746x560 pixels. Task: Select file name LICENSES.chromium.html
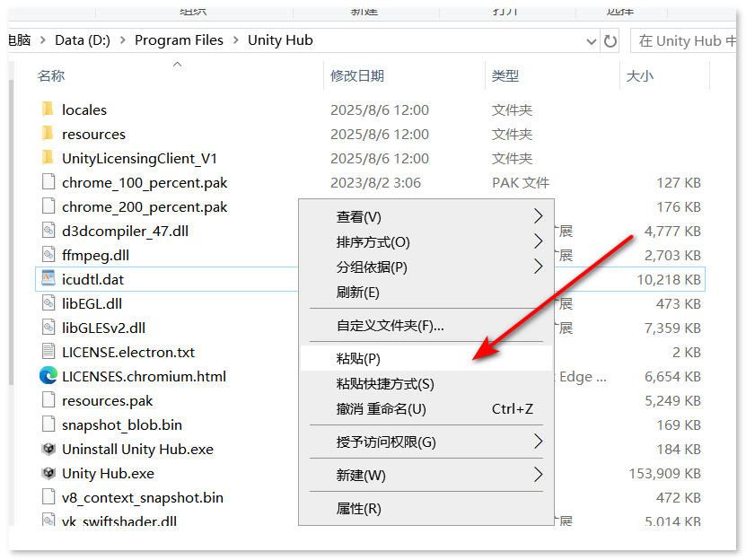tap(145, 376)
